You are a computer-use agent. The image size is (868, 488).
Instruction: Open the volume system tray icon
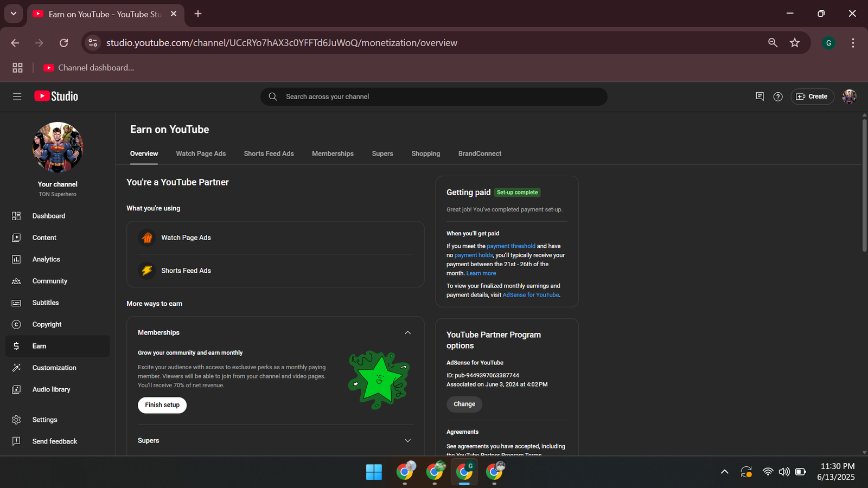point(784,472)
